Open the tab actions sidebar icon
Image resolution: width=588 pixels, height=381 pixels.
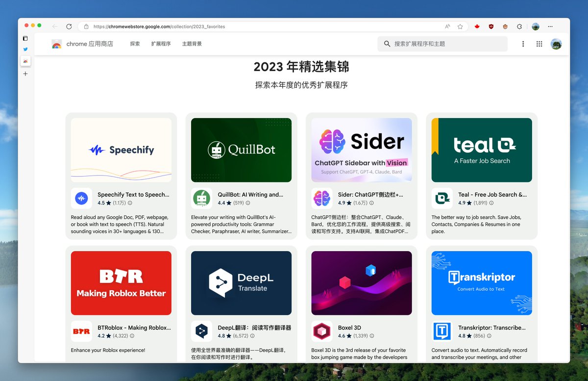click(25, 38)
